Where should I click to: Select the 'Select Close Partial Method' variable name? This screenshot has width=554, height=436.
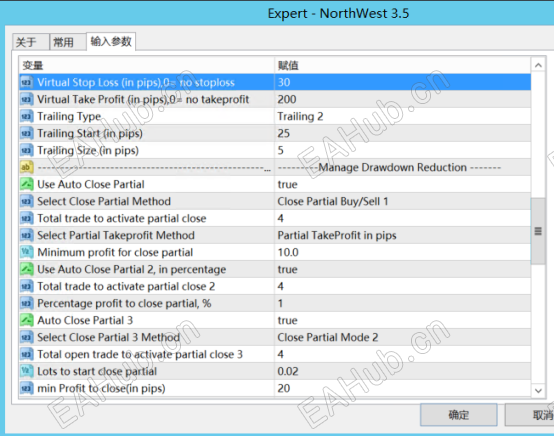(104, 201)
